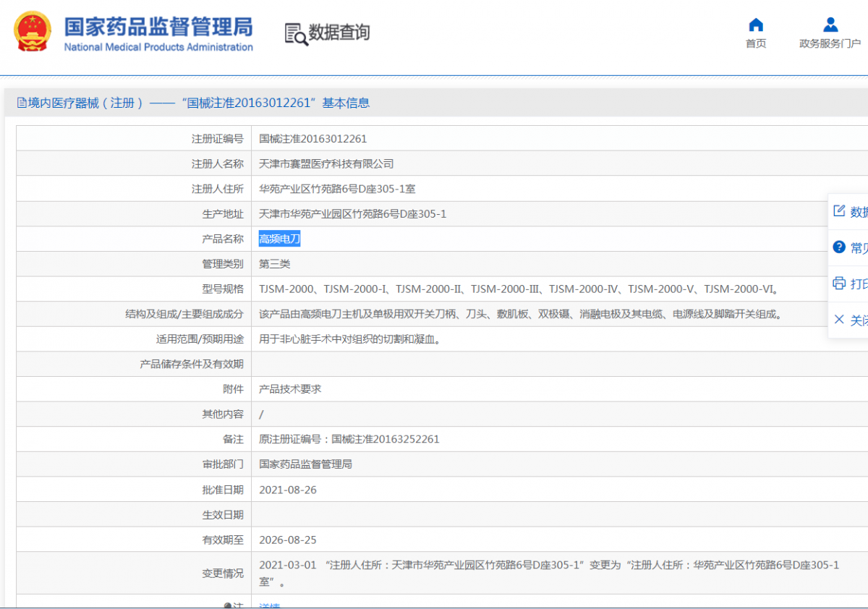Screen dimensions: 868x609
Task: Click the address 华苑产业区竹苑路6号D座305-1室
Action: pos(337,189)
